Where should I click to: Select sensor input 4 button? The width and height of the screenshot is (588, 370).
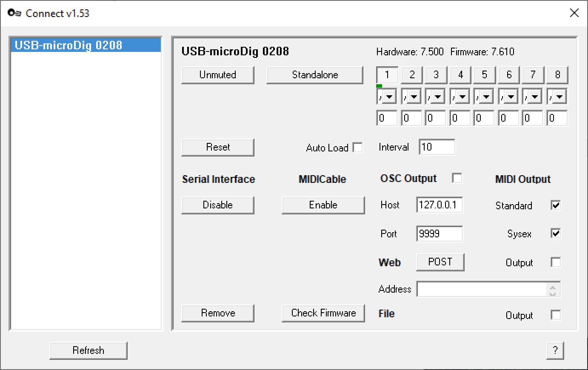pos(460,75)
